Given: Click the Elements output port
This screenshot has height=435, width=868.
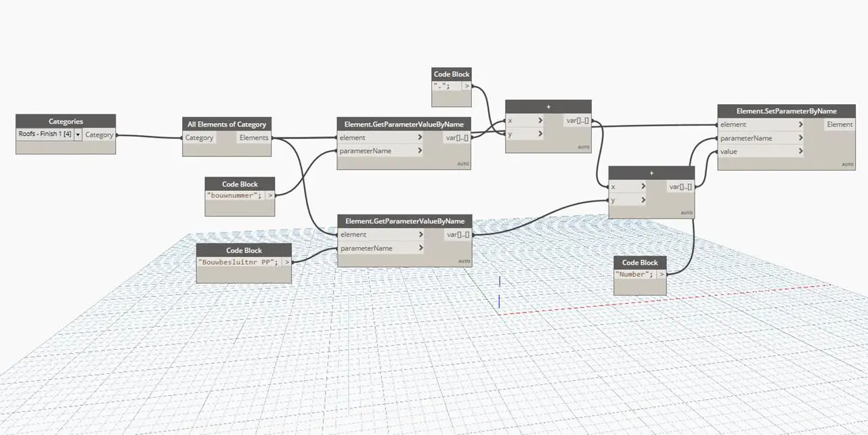Looking at the screenshot, I should 254,137.
